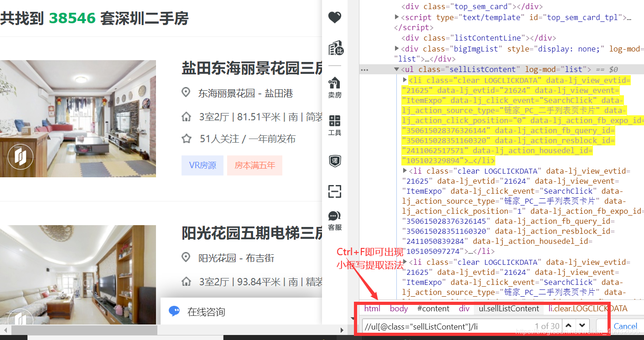Click the heart favorites icon in sidebar
Viewport: 644px width, 340px height.
click(335, 18)
